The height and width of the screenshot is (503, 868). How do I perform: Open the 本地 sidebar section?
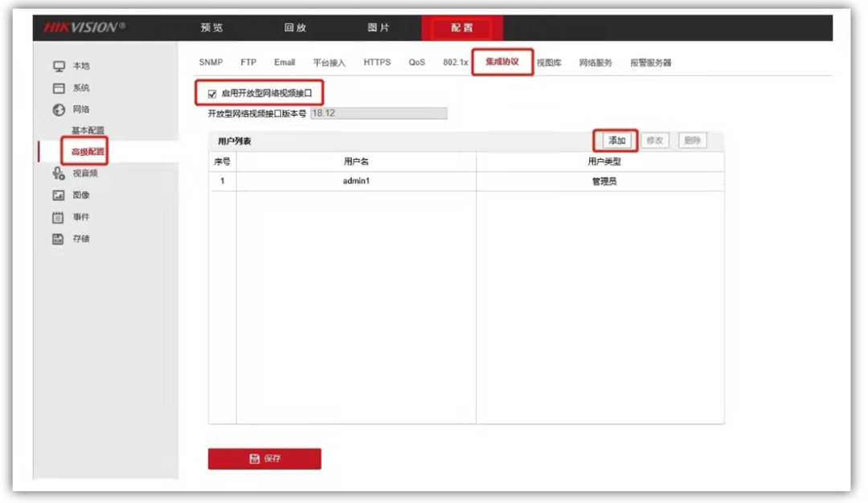coord(81,66)
